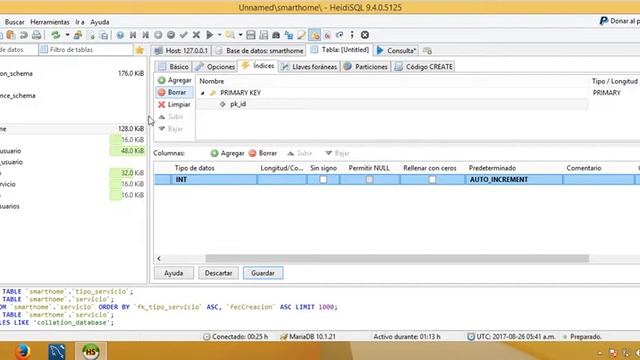The image size is (640, 360).
Task: Open the Llaves foráneas tab
Action: [309, 67]
